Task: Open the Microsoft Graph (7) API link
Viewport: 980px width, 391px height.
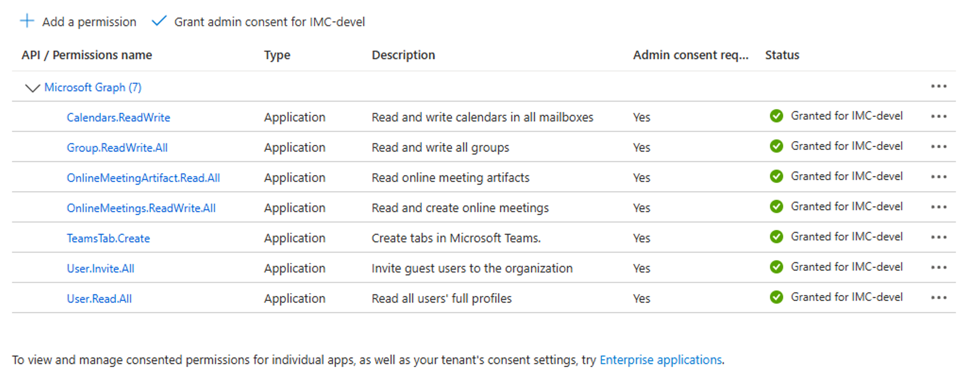Action: [93, 87]
